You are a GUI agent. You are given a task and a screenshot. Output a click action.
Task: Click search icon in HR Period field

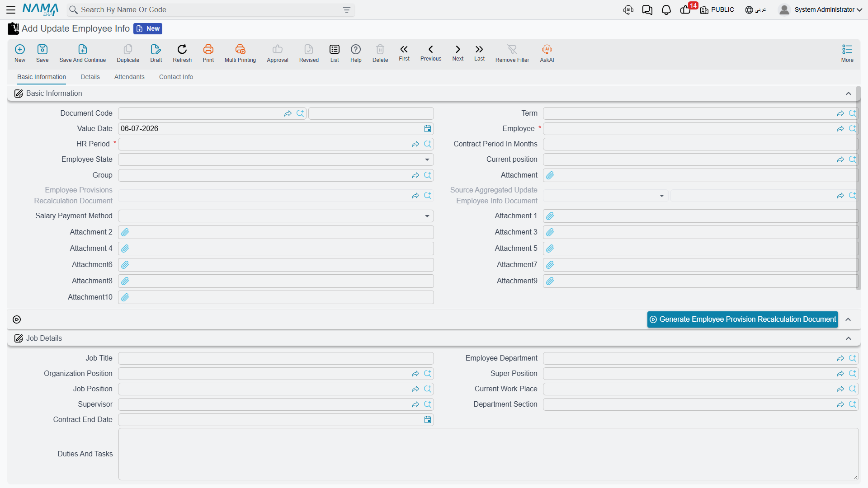tap(428, 144)
